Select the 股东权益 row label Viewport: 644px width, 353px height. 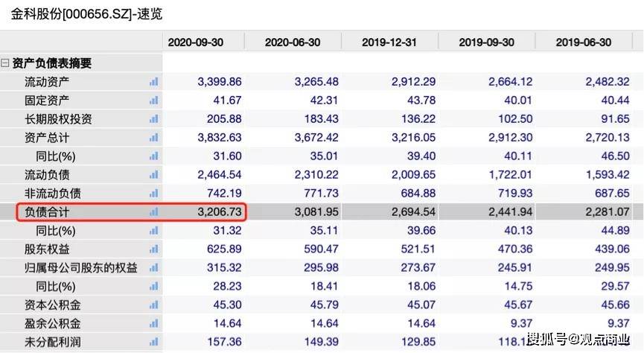click(x=47, y=249)
